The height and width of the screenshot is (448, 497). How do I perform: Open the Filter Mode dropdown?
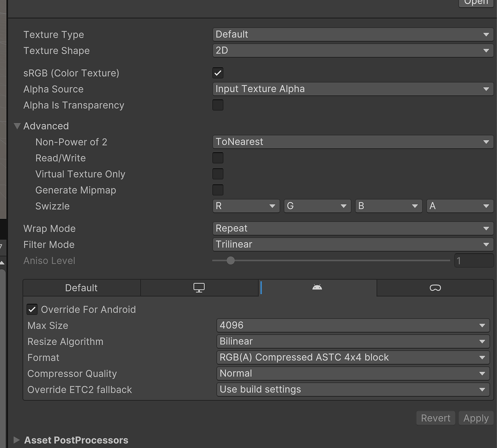[352, 245]
